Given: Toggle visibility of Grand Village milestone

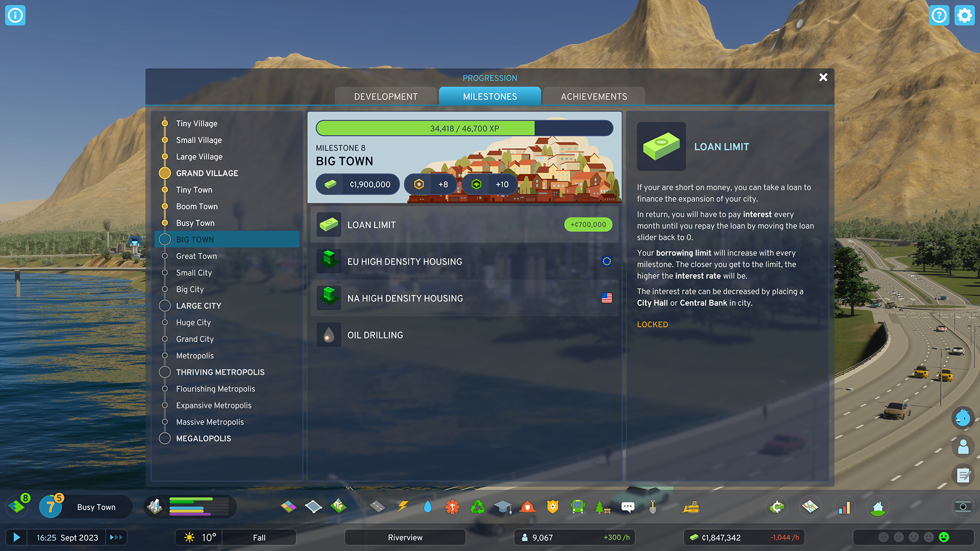Looking at the screenshot, I should click(165, 173).
